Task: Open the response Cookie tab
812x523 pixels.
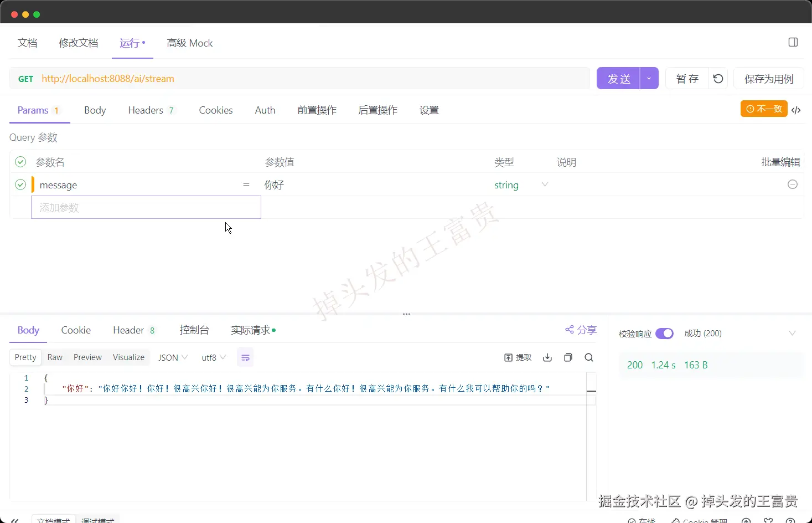Action: pyautogui.click(x=76, y=330)
